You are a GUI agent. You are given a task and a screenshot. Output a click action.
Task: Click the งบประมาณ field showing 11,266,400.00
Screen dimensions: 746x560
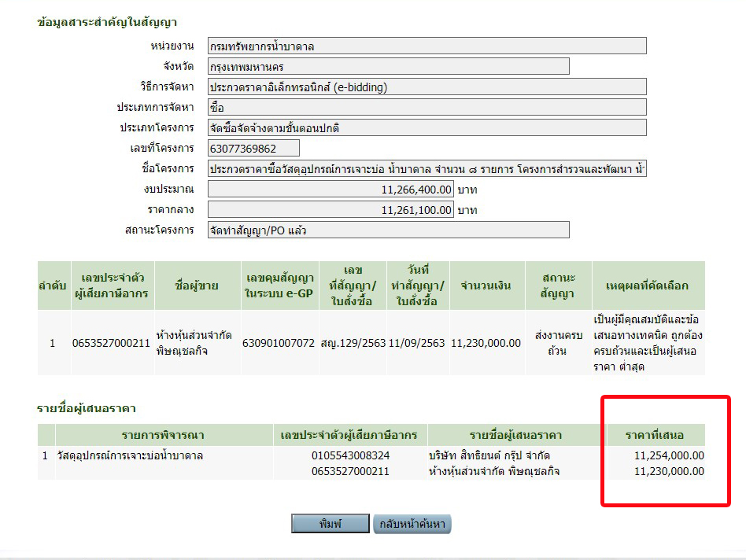[331, 190]
